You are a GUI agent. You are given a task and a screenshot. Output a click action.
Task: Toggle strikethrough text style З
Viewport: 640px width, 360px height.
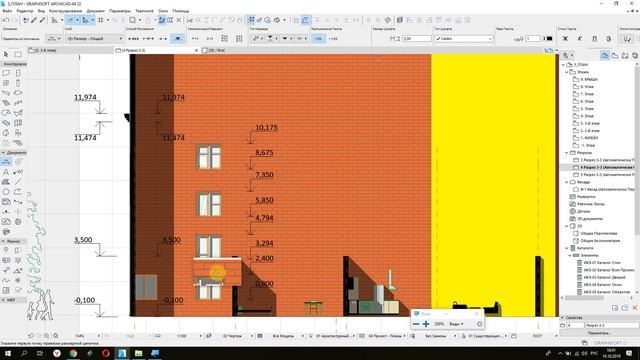pyautogui.click(x=609, y=38)
